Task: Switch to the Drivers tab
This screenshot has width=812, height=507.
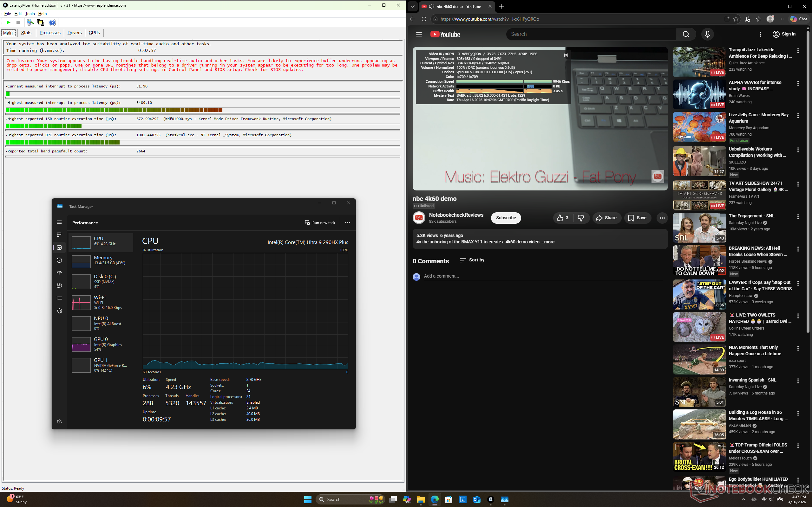Action: 75,33
